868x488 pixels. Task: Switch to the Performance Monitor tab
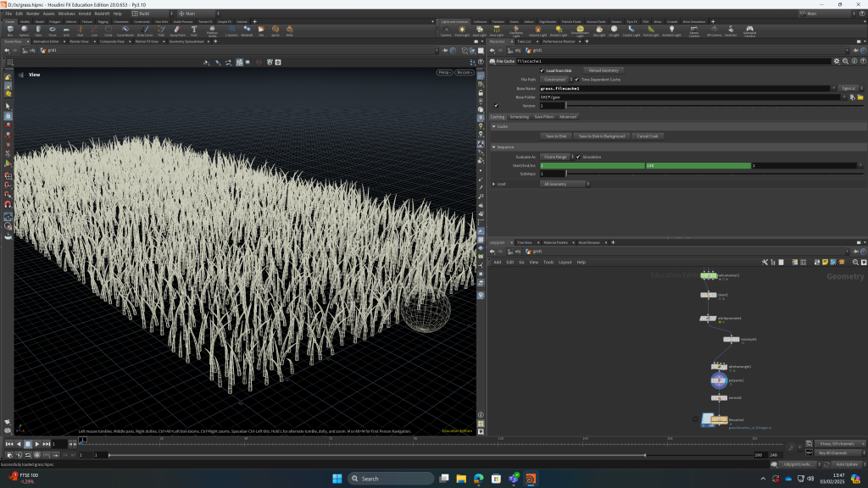[559, 42]
